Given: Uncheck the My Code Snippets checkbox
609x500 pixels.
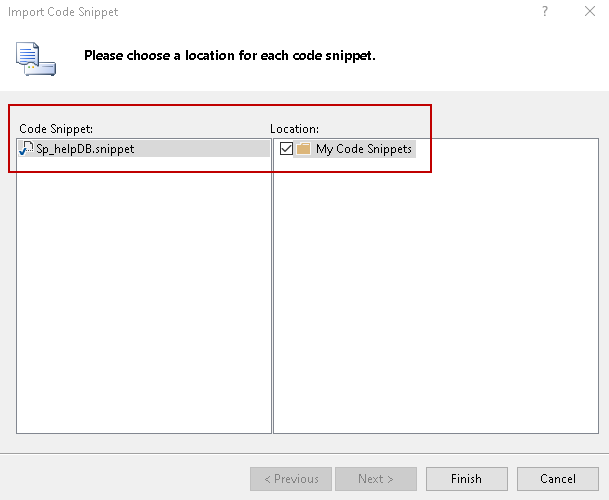Looking at the screenshot, I should [287, 149].
